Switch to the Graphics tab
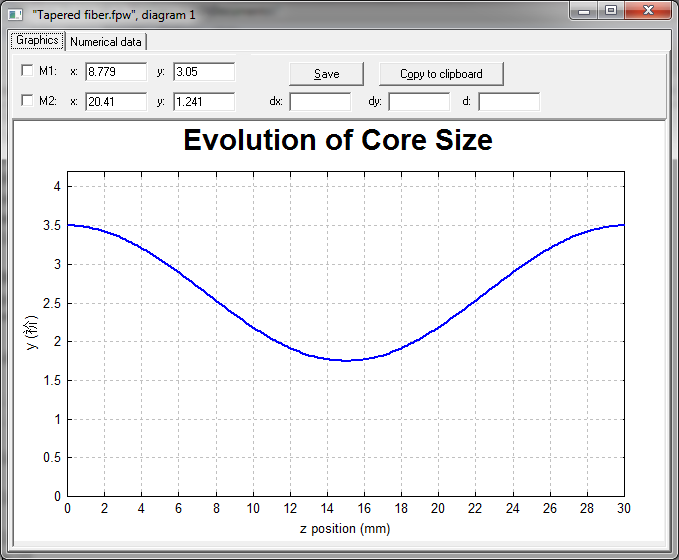Viewport: 679px width, 560px height. (x=37, y=41)
